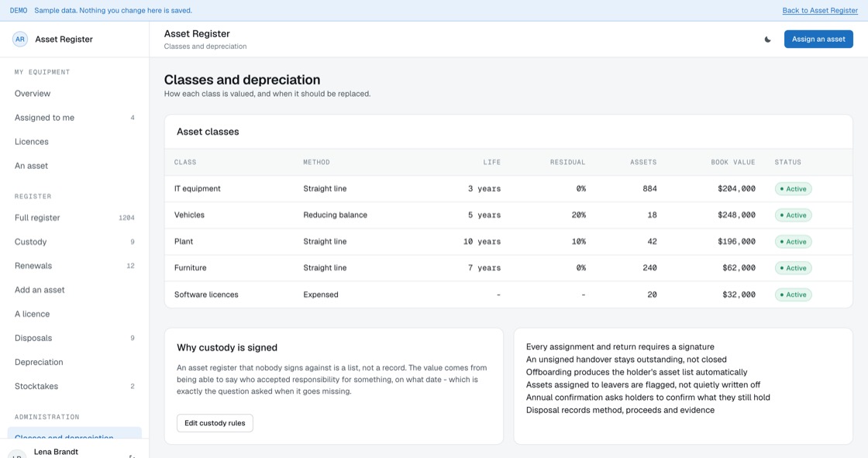Image resolution: width=868 pixels, height=458 pixels.
Task: Click Expensed method cell
Action: point(321,294)
